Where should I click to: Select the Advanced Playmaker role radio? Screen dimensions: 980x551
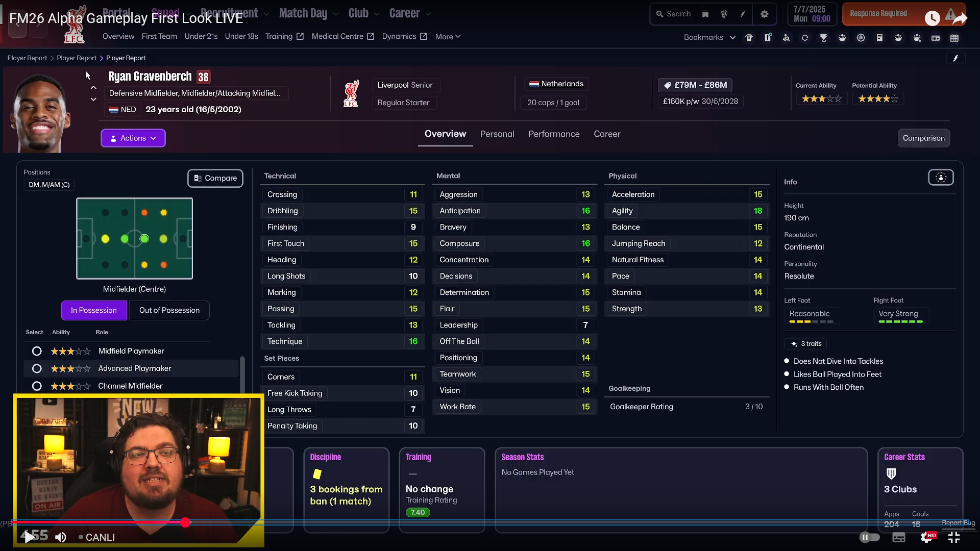point(37,368)
